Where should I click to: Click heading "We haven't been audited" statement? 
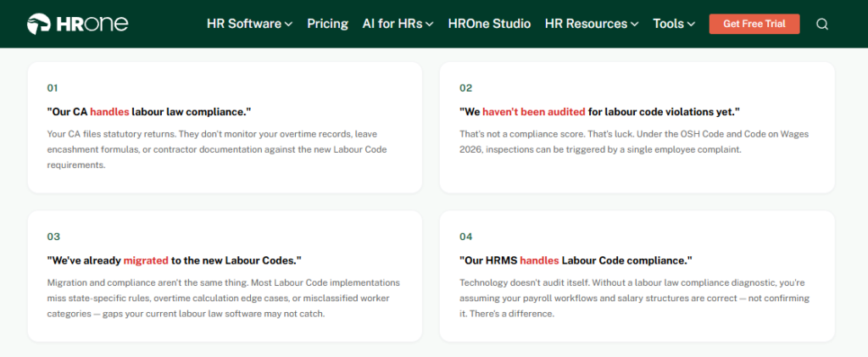click(x=599, y=111)
